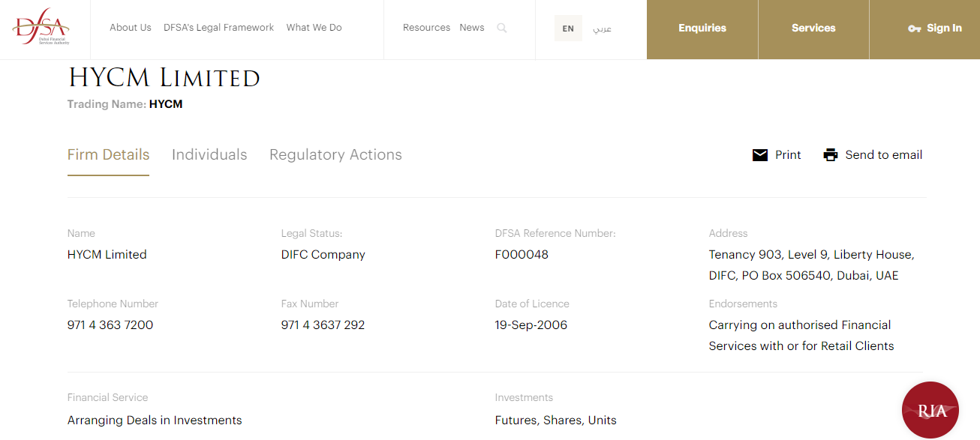Click the Enquiries button
980x440 pixels.
point(702,29)
